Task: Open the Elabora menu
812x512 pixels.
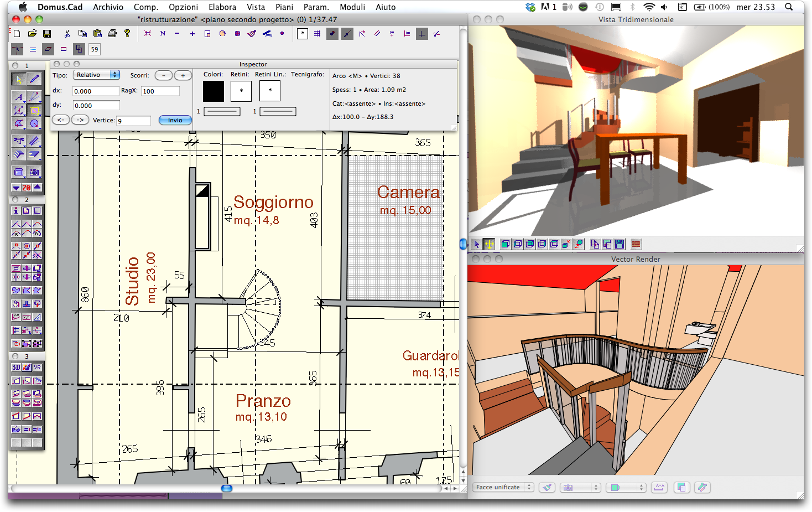Action: coord(222,7)
